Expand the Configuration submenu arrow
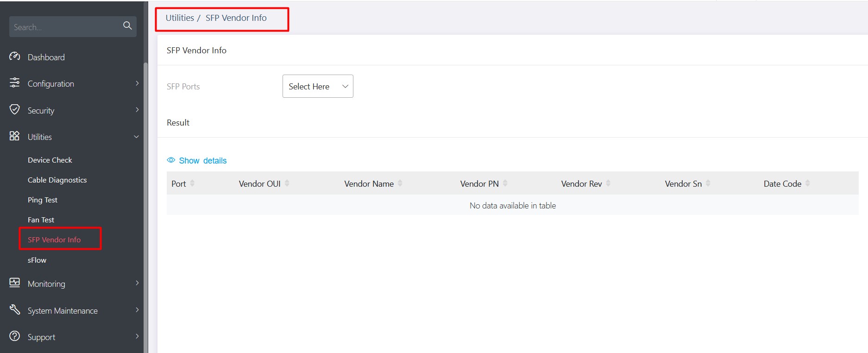Screen dimensions: 868x353 [x=137, y=83]
